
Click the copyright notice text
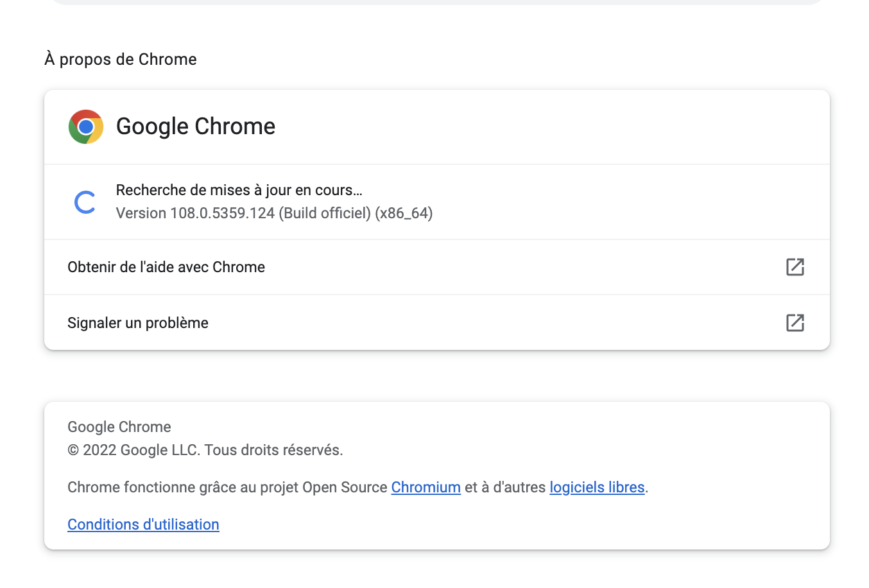pos(205,450)
